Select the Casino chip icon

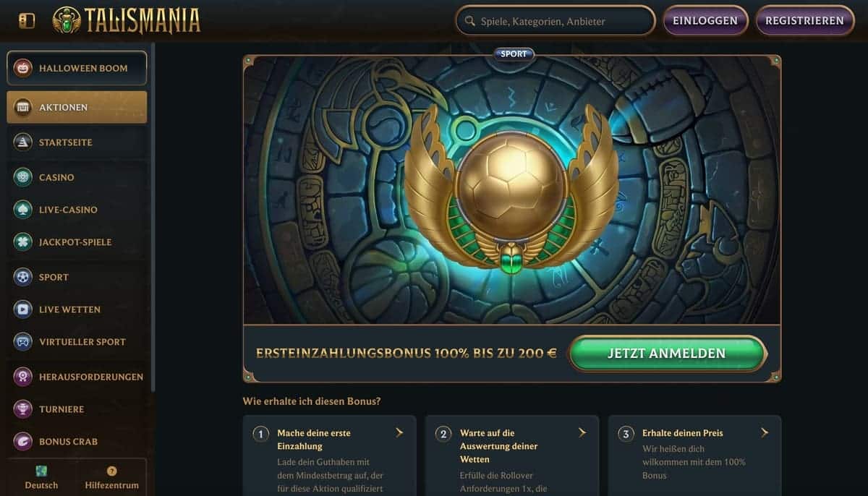pyautogui.click(x=23, y=177)
